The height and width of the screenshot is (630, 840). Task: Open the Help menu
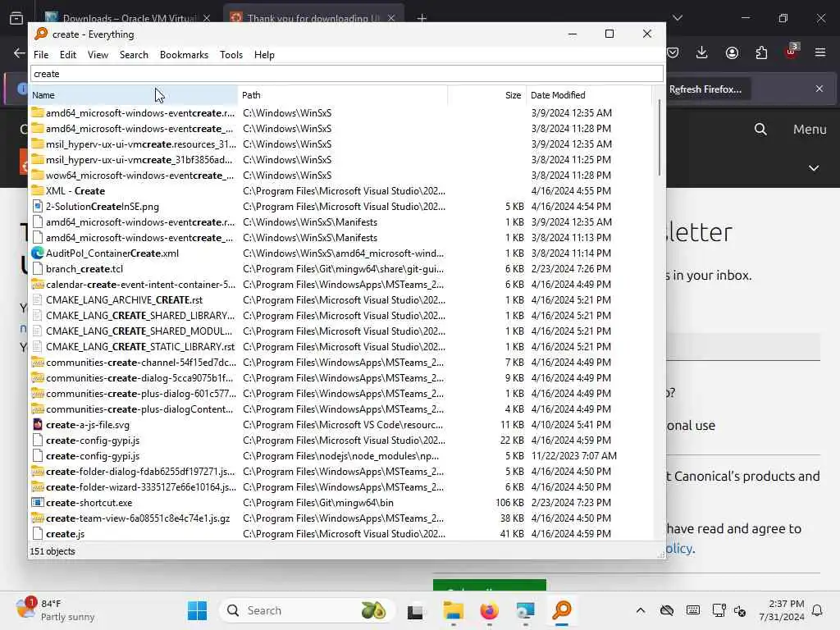point(264,55)
